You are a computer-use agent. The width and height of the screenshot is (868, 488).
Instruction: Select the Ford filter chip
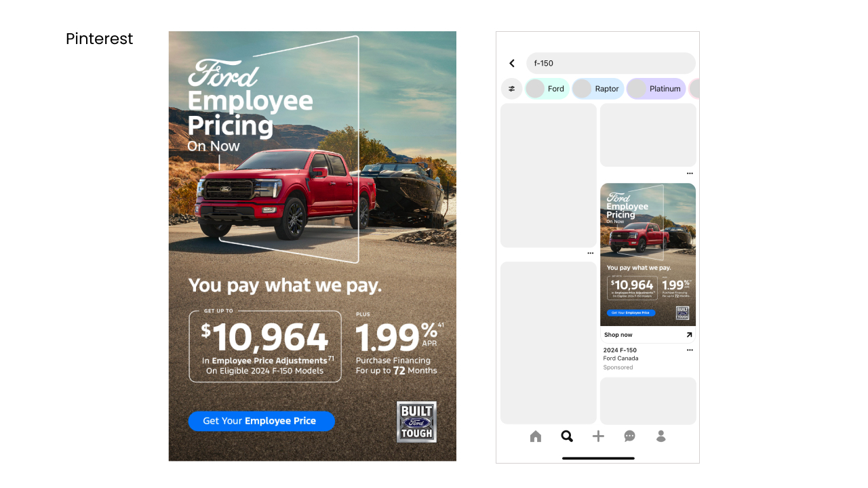[x=547, y=89]
